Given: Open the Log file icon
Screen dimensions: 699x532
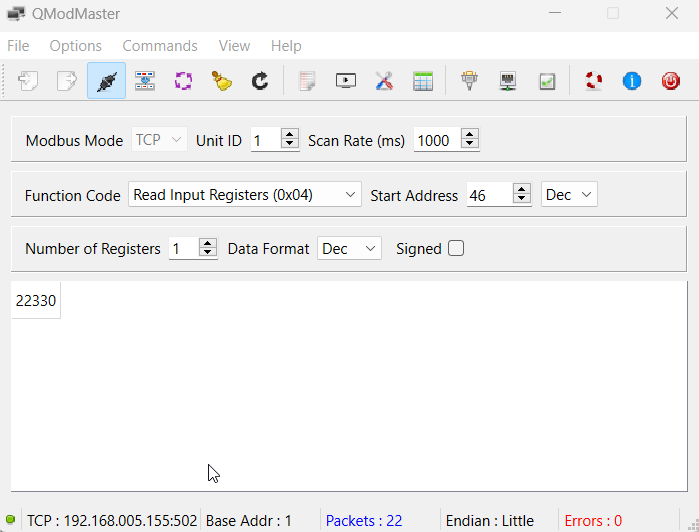Looking at the screenshot, I should point(307,81).
